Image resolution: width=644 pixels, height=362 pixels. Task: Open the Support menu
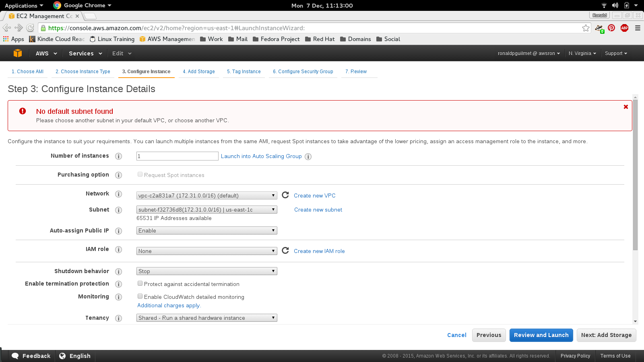click(616, 53)
